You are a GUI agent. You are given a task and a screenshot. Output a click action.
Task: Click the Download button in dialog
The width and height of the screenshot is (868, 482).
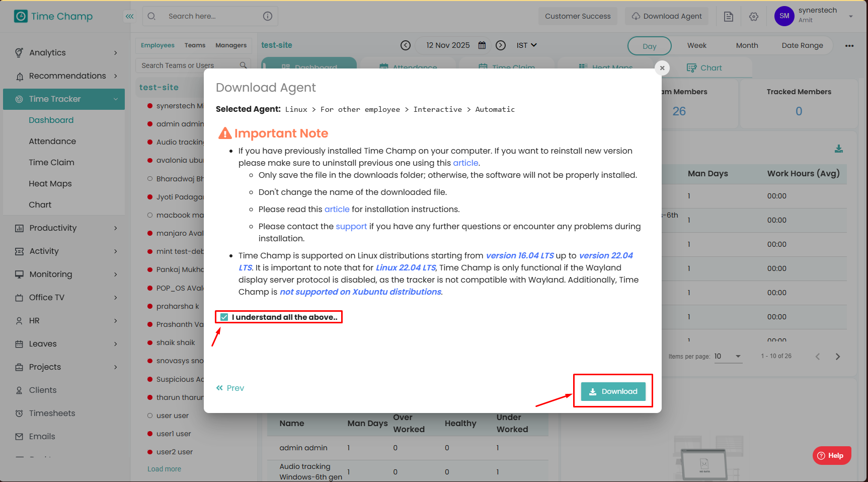(613, 392)
